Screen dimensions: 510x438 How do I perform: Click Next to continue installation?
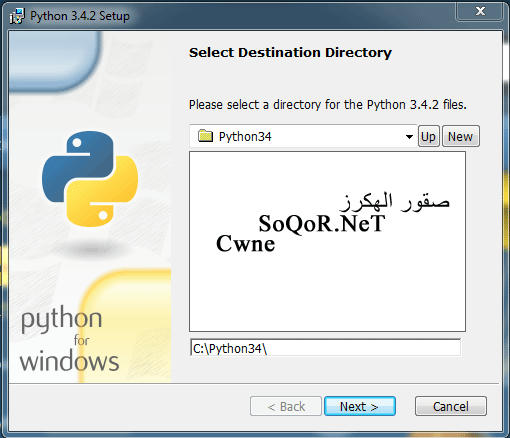pos(360,406)
